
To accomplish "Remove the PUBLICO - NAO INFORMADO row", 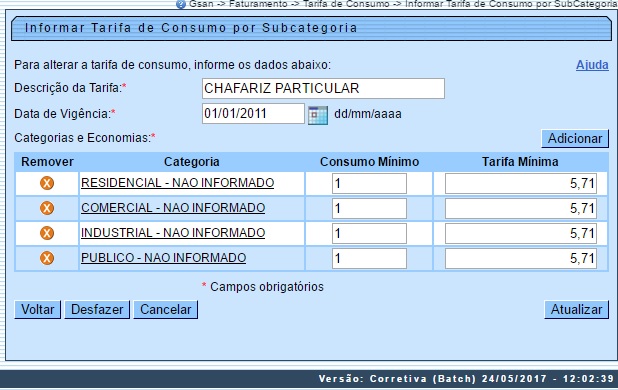I will coord(47,258).
